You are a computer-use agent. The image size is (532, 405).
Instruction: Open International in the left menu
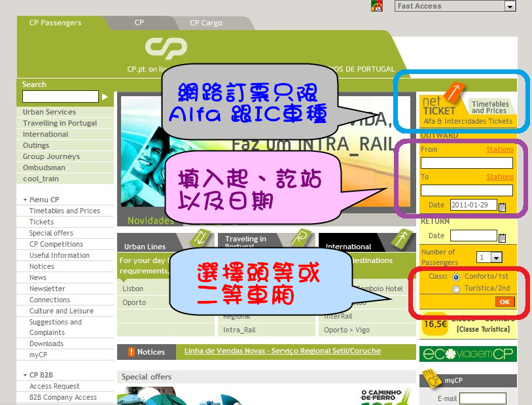coord(45,134)
